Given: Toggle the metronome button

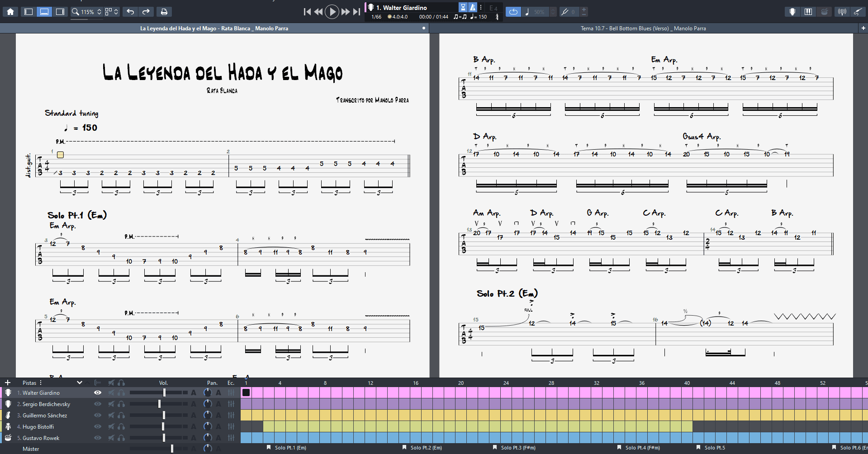Looking at the screenshot, I should click(x=472, y=7).
